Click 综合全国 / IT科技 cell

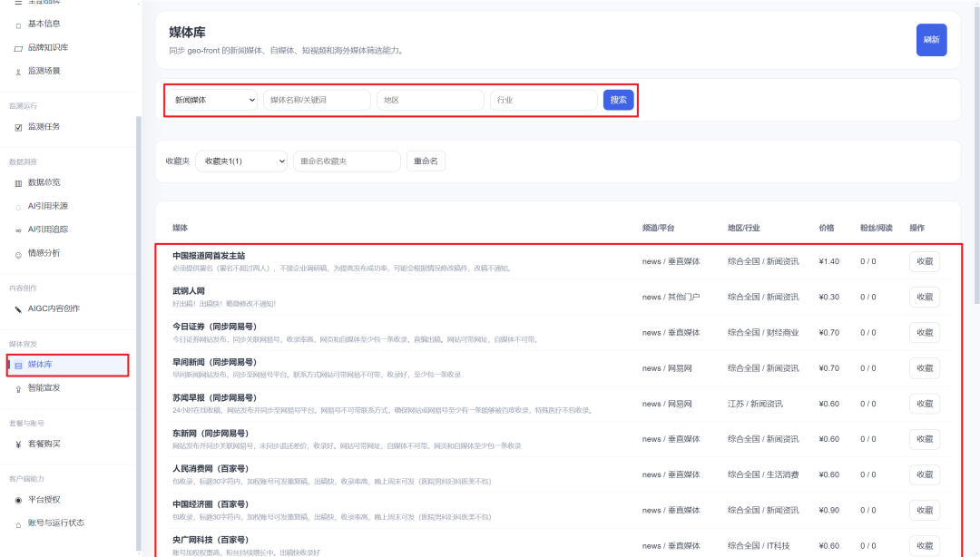(759, 546)
